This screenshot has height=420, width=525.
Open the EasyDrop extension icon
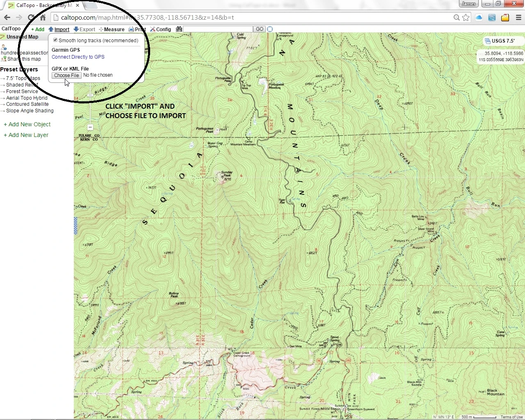tap(492, 17)
